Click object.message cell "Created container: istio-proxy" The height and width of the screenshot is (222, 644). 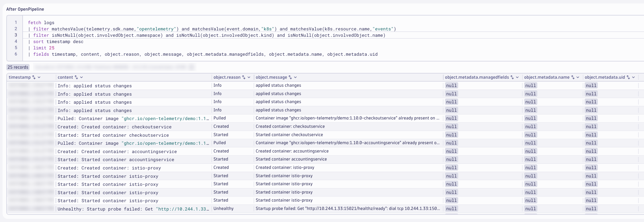[285, 167]
